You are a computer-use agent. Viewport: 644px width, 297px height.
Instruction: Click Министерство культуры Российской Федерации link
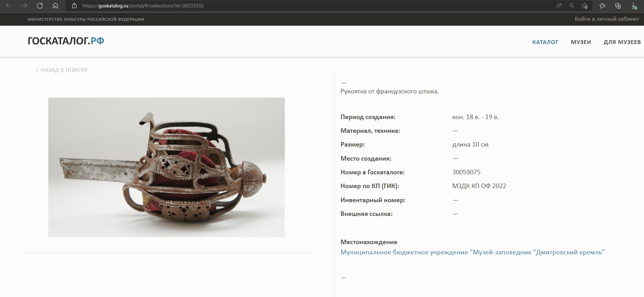[x=86, y=19]
